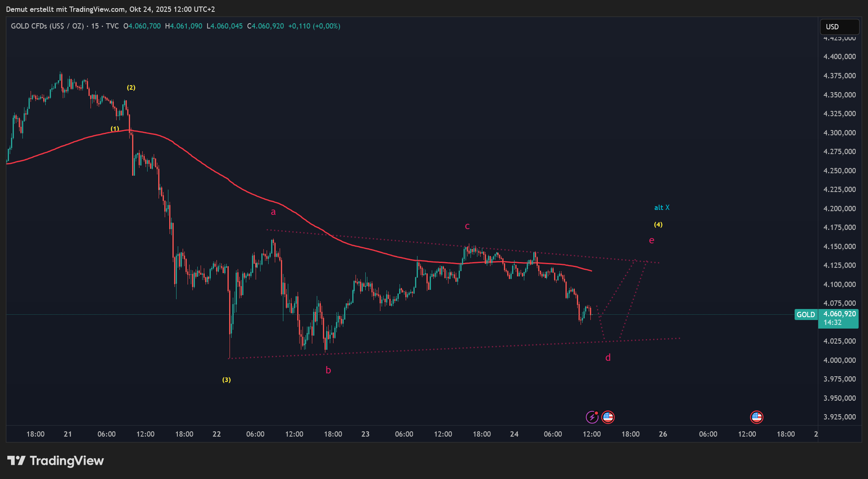
Task: Click the '26' date on time axis
Action: coord(663,434)
